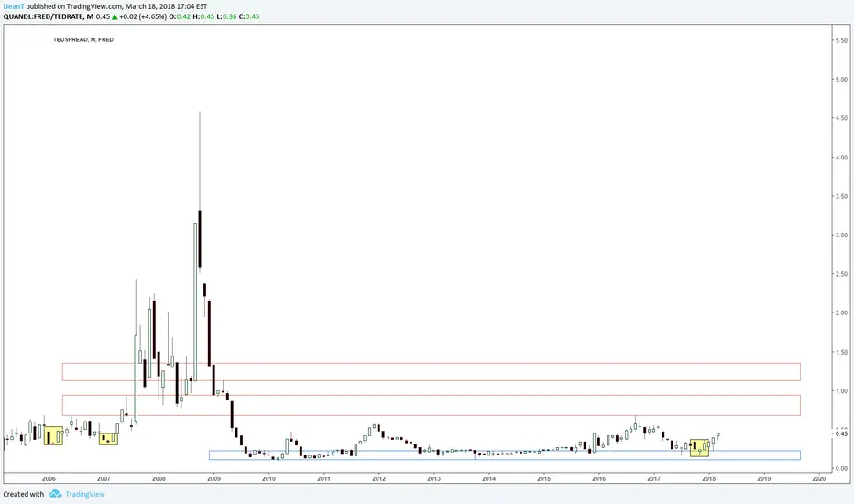The image size is (854, 504).
Task: Click the 1.00 price axis label
Action: [x=841, y=391]
